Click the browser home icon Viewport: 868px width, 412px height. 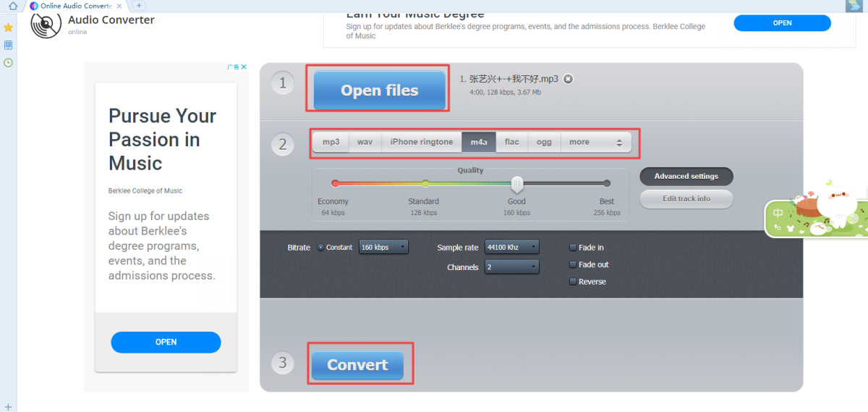(12, 6)
